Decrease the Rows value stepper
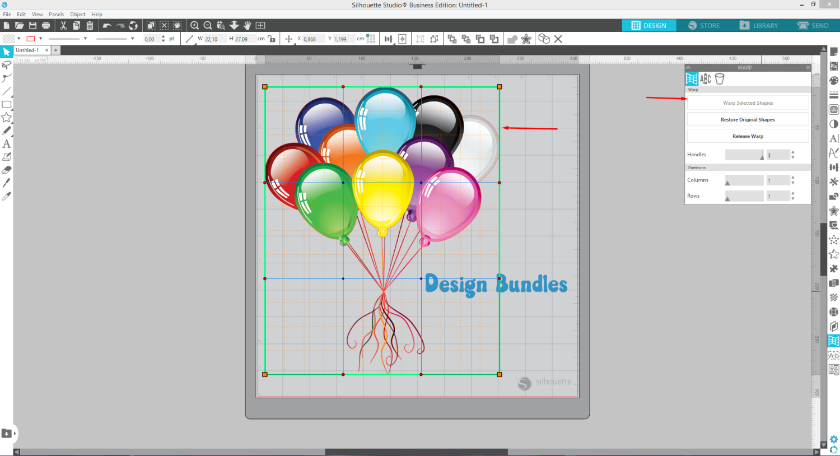The height and width of the screenshot is (456, 840). pos(793,198)
